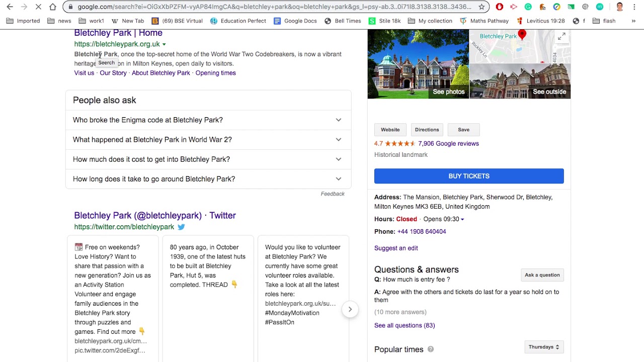Click the Ask a question button
Image resolution: width=644 pixels, height=362 pixels.
pos(542,275)
